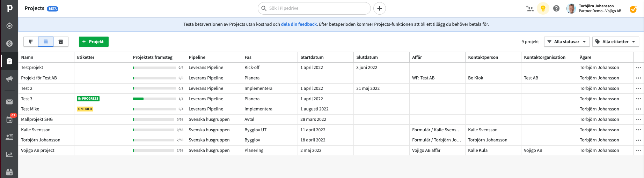This screenshot has width=644, height=178.
Task: Open Contacts icon in the sidebar
Action: click(x=9, y=137)
